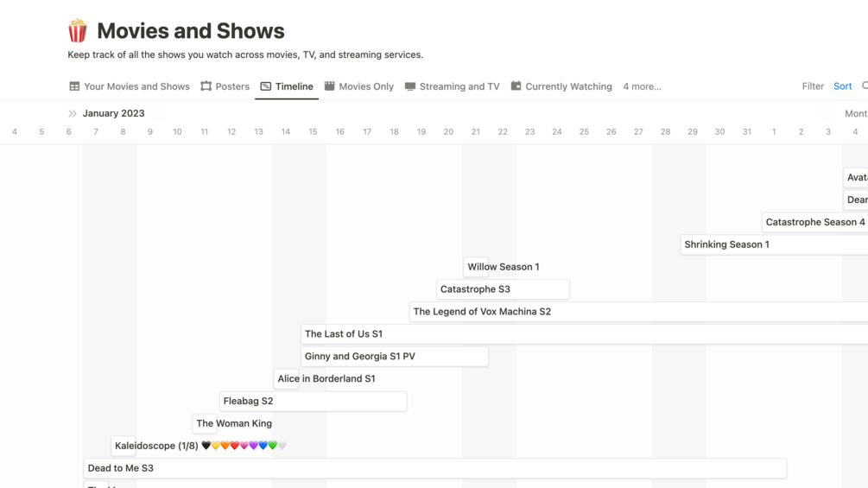This screenshot has height=488, width=868.
Task: Click the blue Sort button
Action: click(842, 86)
